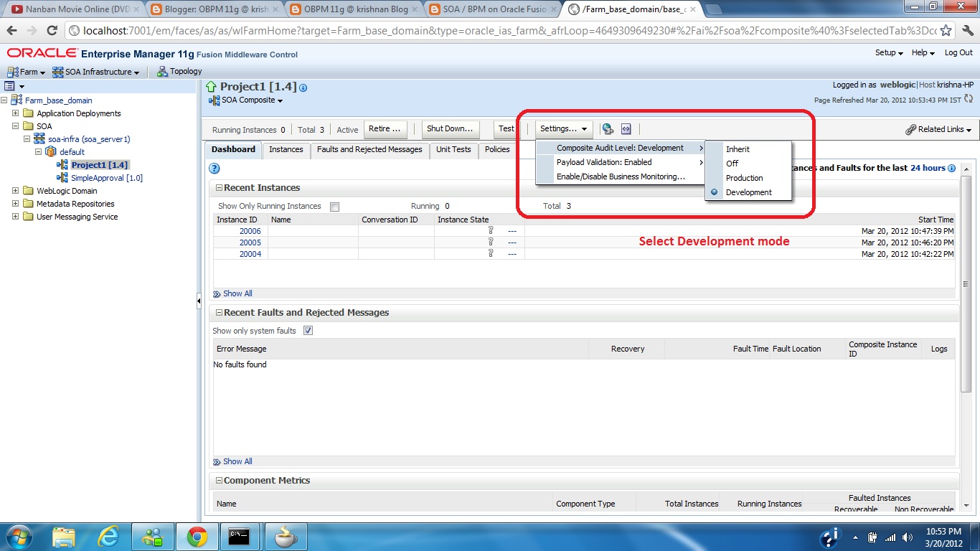Open instance 20004 link
Screen dimensions: 980x551
(250, 254)
